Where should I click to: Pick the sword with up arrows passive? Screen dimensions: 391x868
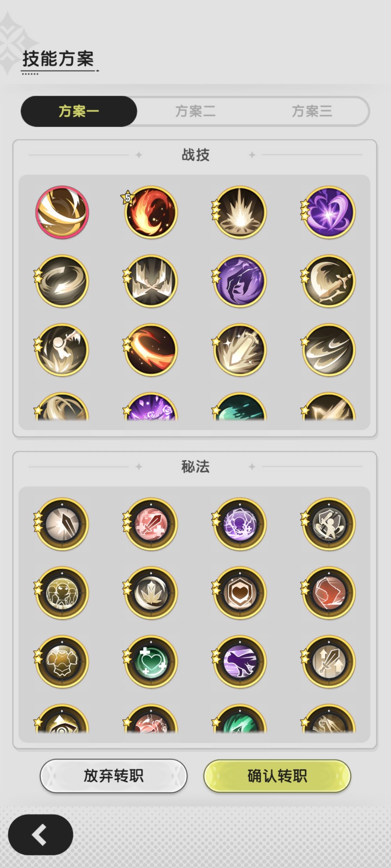pos(329,661)
